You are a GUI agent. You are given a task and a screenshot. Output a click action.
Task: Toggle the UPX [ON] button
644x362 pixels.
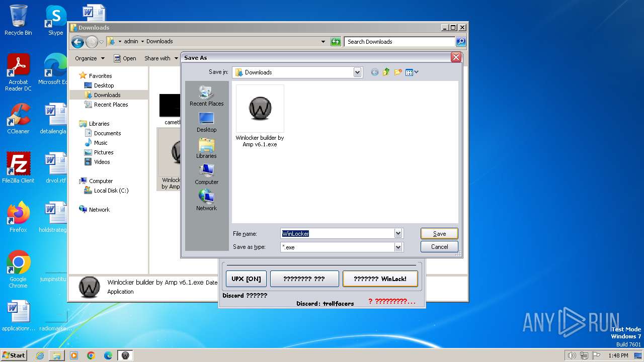coord(246,279)
